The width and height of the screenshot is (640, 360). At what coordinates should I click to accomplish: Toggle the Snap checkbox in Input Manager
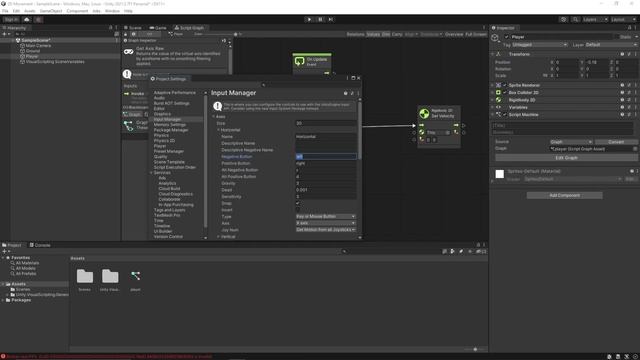(298, 203)
